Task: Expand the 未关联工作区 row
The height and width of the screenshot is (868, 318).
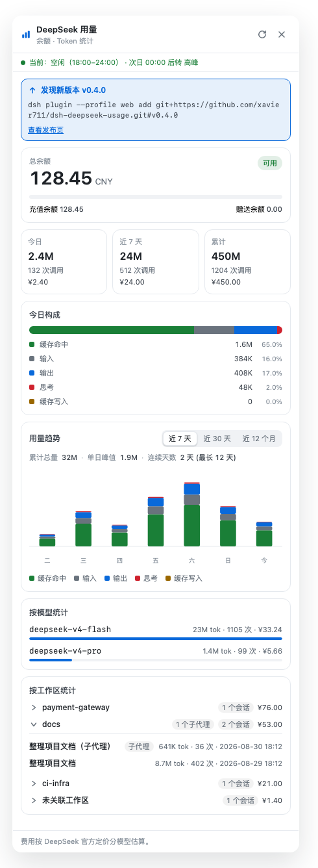Action: 156,800
